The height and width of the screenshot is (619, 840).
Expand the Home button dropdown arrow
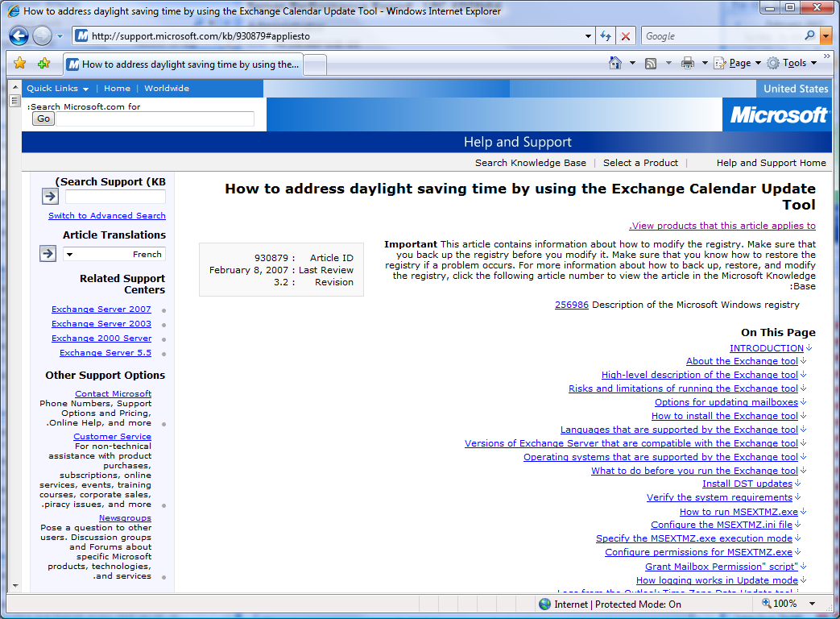coord(632,63)
